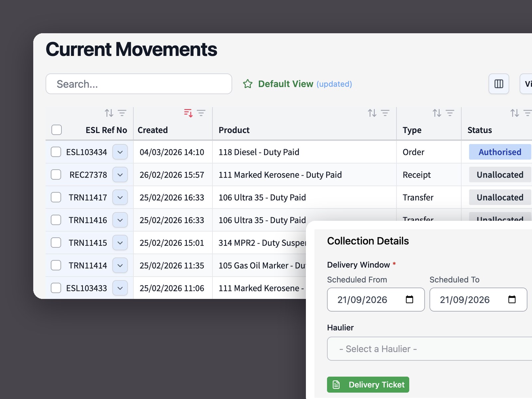Screen dimensions: 532x399
Task: Click the Delivery Ticket button
Action: coord(368,385)
